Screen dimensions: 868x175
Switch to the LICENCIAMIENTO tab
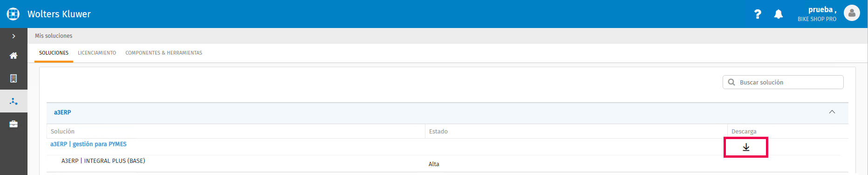coord(97,53)
